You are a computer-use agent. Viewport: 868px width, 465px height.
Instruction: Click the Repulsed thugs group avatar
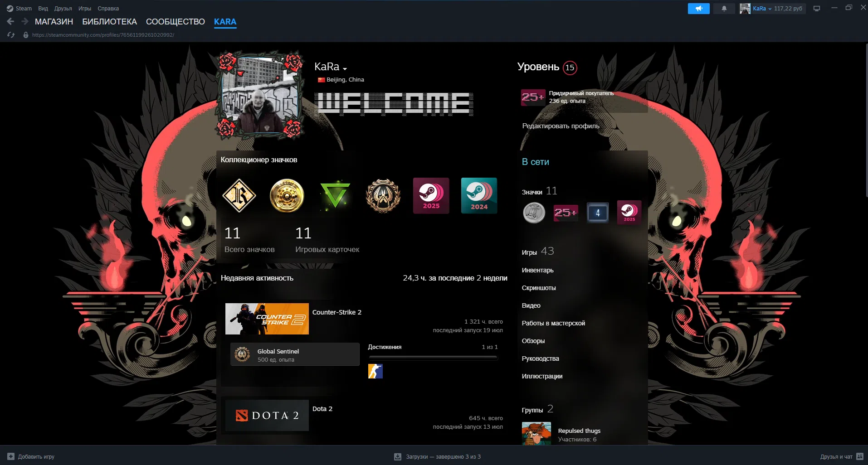536,434
